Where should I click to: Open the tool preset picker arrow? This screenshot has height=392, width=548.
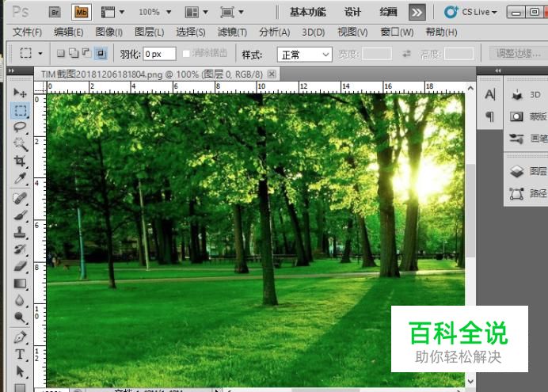click(40, 54)
